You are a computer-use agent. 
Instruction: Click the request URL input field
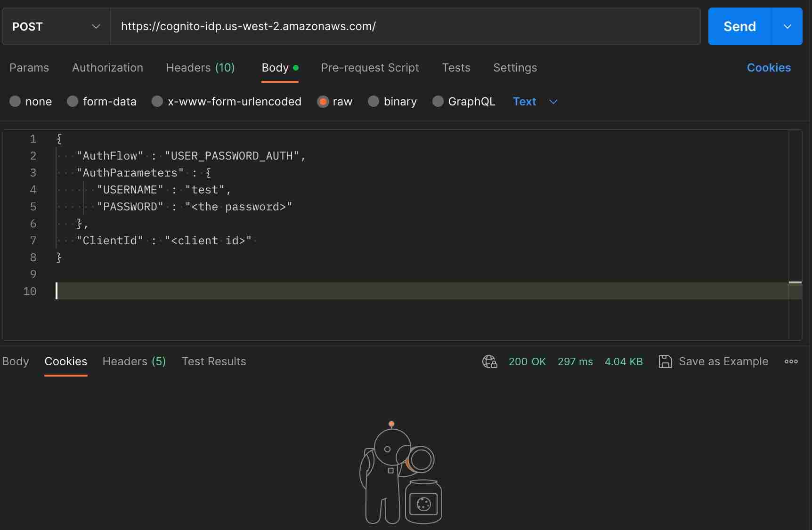405,27
